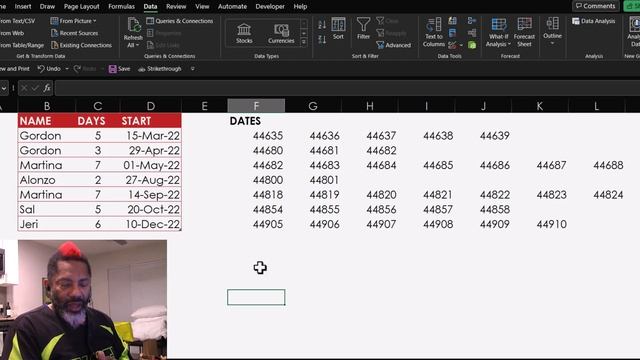Select the NAME header cell
The width and height of the screenshot is (640, 360).
pyautogui.click(x=47, y=121)
